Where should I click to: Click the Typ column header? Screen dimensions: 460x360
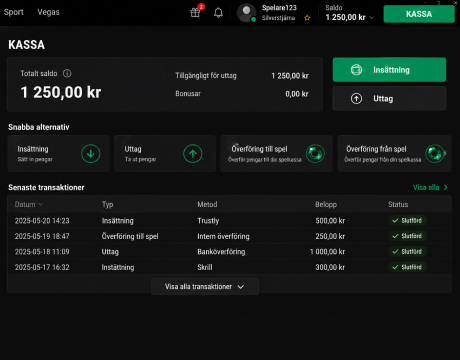coord(108,205)
